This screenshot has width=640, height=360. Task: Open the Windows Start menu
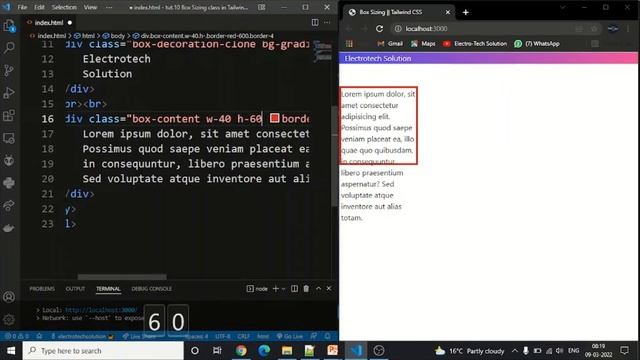(11, 351)
